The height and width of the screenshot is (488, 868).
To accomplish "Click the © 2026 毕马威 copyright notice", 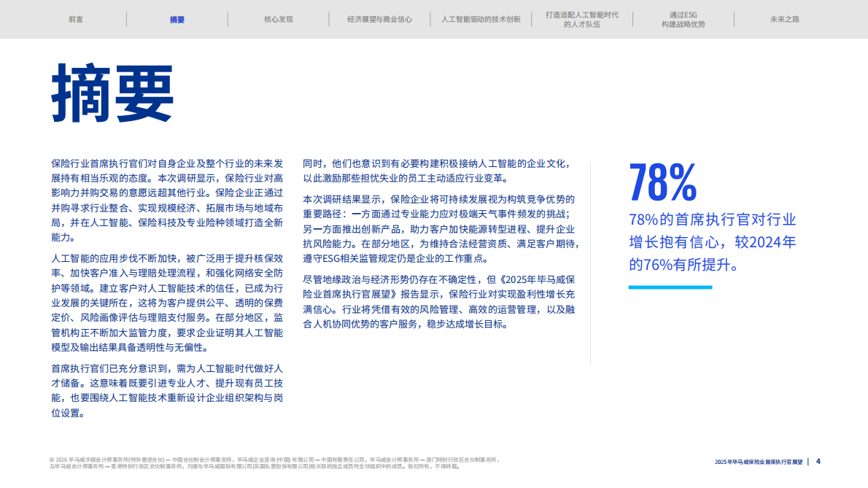I will [274, 463].
